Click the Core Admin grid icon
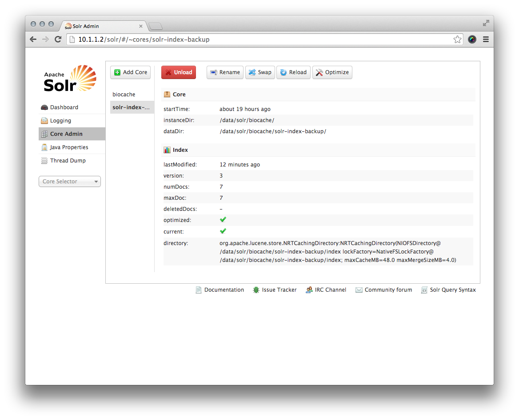Viewport: 519px width, 420px height. [44, 134]
